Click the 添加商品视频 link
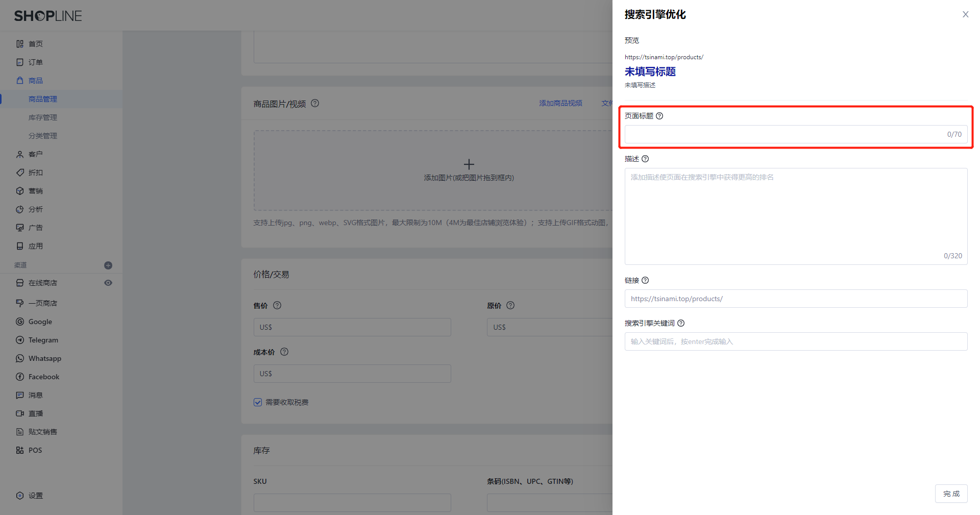The height and width of the screenshot is (515, 980). click(560, 103)
